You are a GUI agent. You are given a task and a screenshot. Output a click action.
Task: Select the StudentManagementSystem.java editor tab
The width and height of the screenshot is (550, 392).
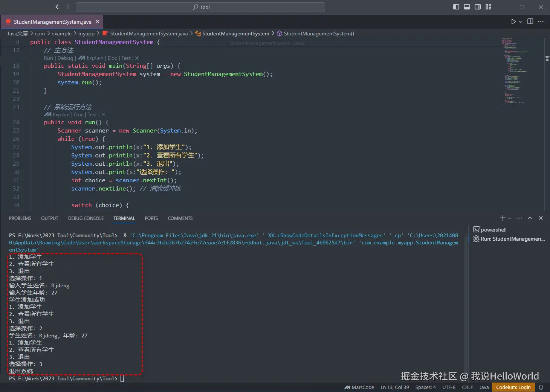52,22
